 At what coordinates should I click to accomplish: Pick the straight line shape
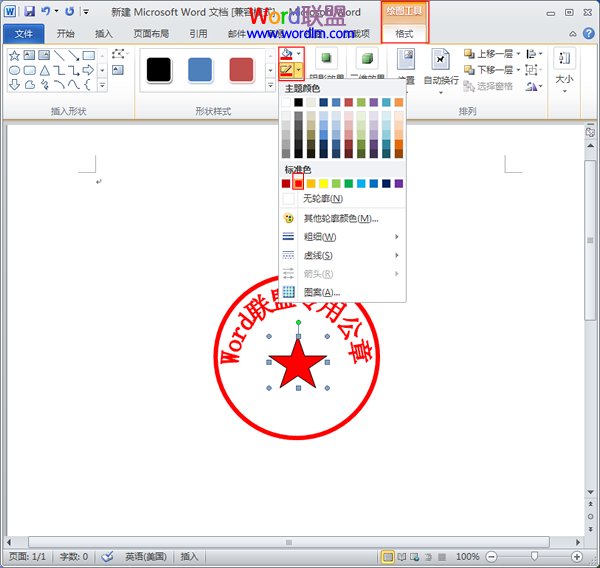pyautogui.click(x=59, y=55)
